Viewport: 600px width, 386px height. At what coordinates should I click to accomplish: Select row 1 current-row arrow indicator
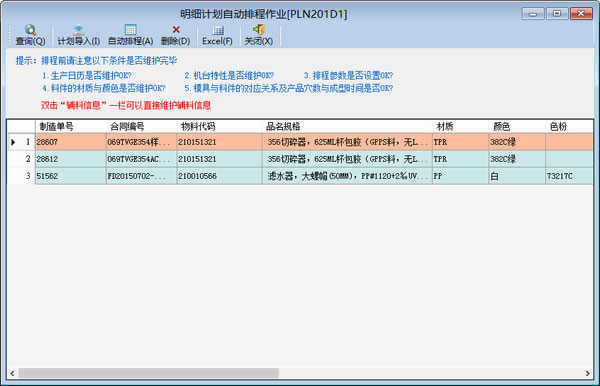[x=13, y=142]
